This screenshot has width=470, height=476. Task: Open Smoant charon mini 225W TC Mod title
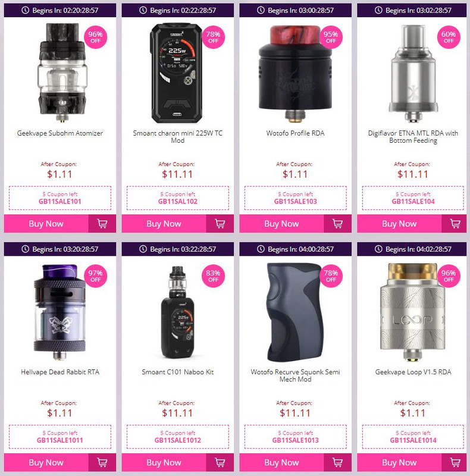pos(178,137)
